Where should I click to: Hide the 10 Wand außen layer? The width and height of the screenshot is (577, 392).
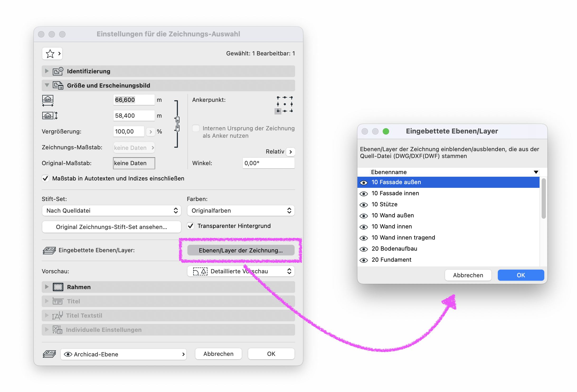point(364,216)
